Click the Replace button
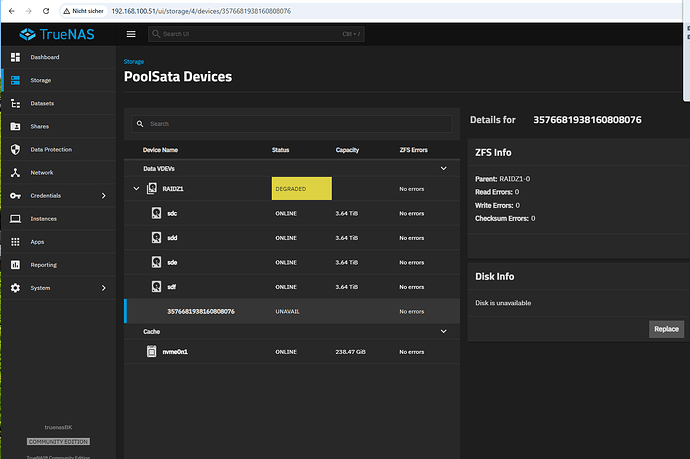This screenshot has width=690, height=459. click(666, 329)
